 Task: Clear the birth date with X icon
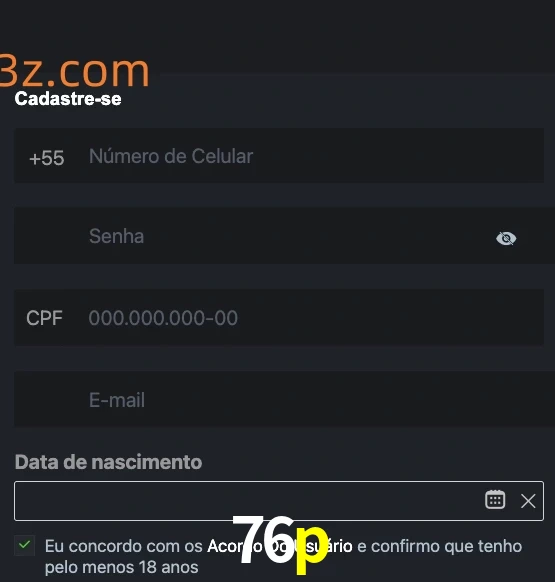(528, 501)
